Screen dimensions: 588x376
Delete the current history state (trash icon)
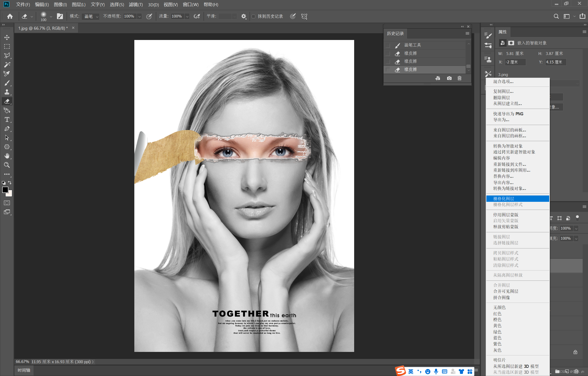point(459,78)
